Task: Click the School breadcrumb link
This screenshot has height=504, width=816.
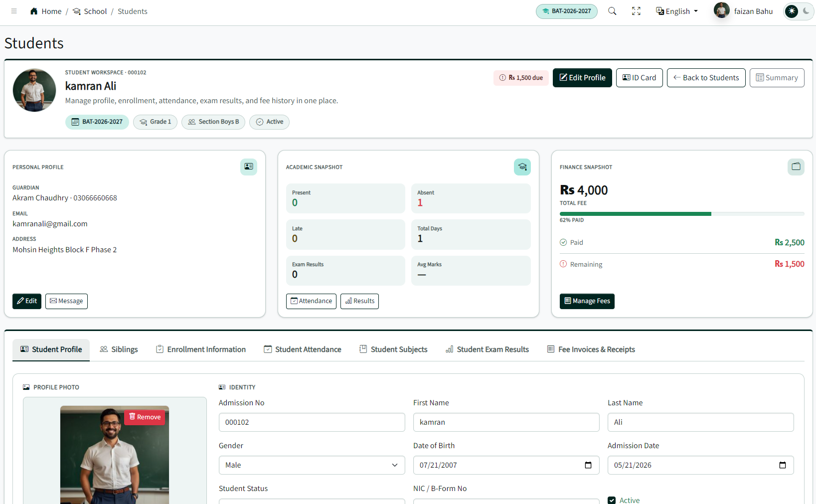Action: [x=90, y=11]
